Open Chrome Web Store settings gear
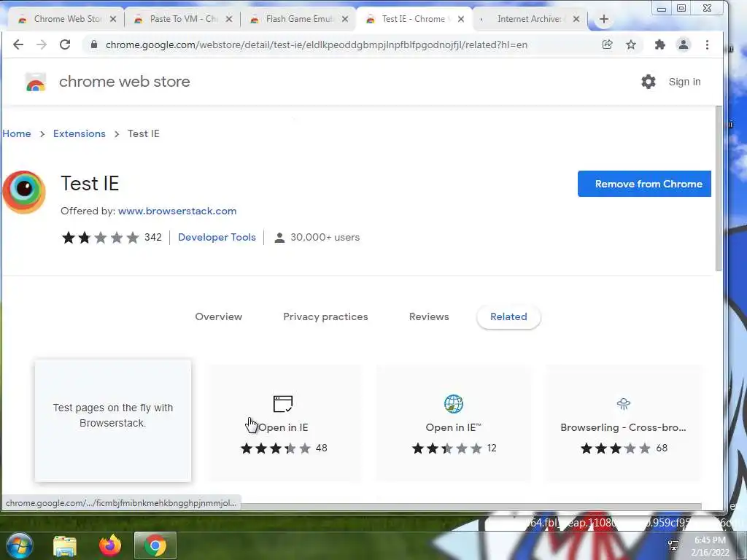The height and width of the screenshot is (560, 747). [x=648, y=82]
